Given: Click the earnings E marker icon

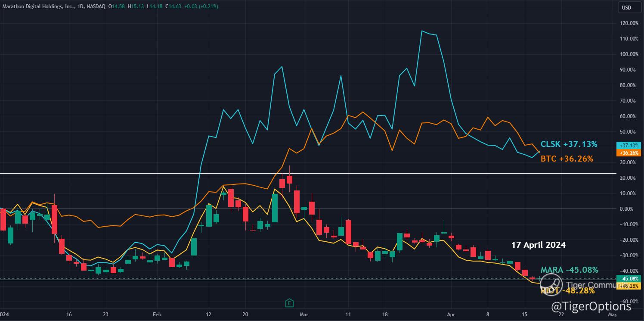Looking at the screenshot, I should click(290, 303).
